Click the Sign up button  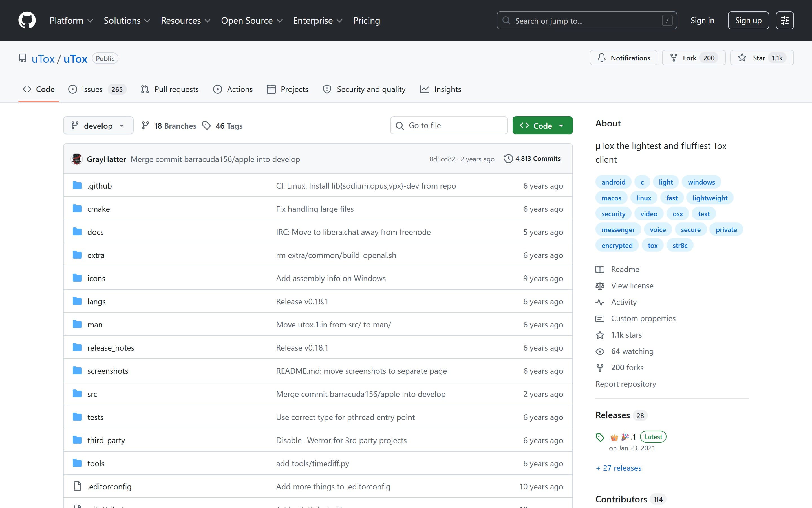click(x=748, y=21)
